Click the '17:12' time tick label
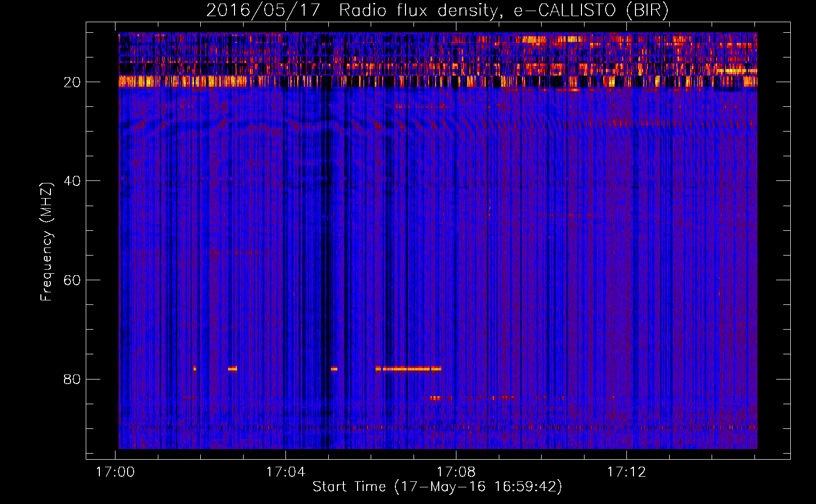 tap(627, 472)
